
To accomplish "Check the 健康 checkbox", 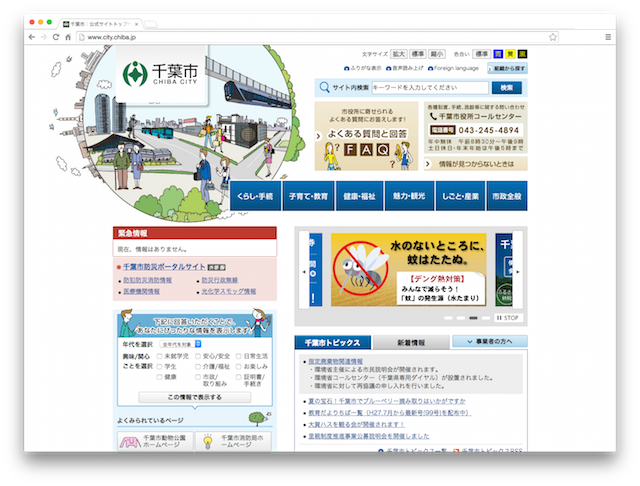I will pyautogui.click(x=159, y=377).
